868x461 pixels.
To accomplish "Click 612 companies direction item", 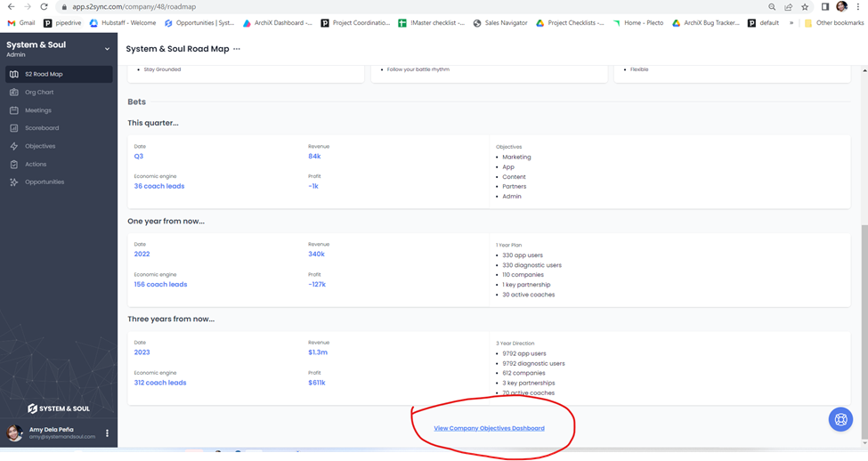I will pos(523,373).
